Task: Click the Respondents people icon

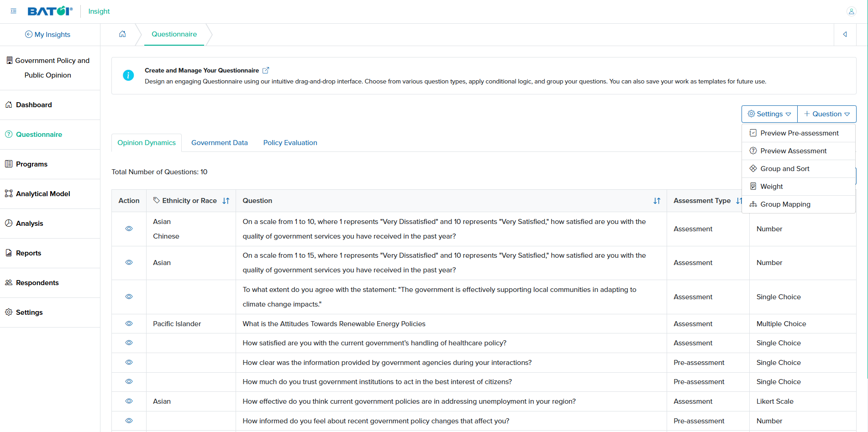Action: pyautogui.click(x=9, y=282)
